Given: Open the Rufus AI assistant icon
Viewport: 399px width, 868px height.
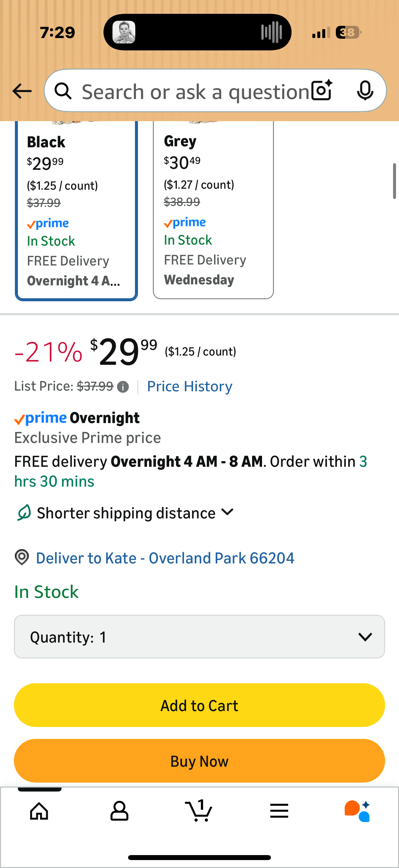Looking at the screenshot, I should point(358,811).
